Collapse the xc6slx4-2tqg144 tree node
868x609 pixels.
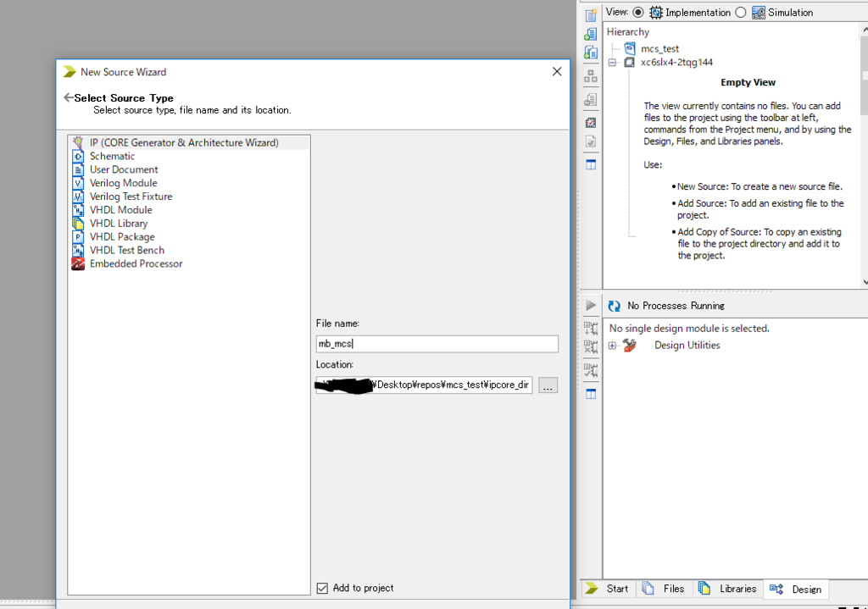point(612,63)
